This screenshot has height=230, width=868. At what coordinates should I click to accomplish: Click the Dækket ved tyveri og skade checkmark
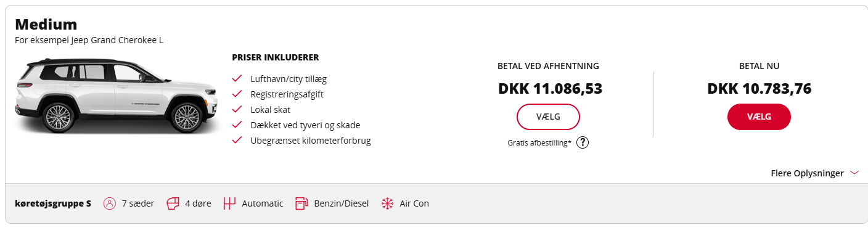236,125
